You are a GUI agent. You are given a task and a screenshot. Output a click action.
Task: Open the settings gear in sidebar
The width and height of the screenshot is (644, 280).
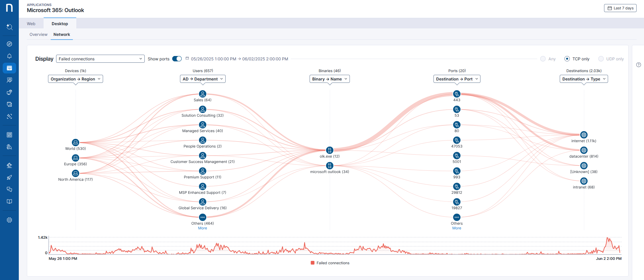point(9,220)
